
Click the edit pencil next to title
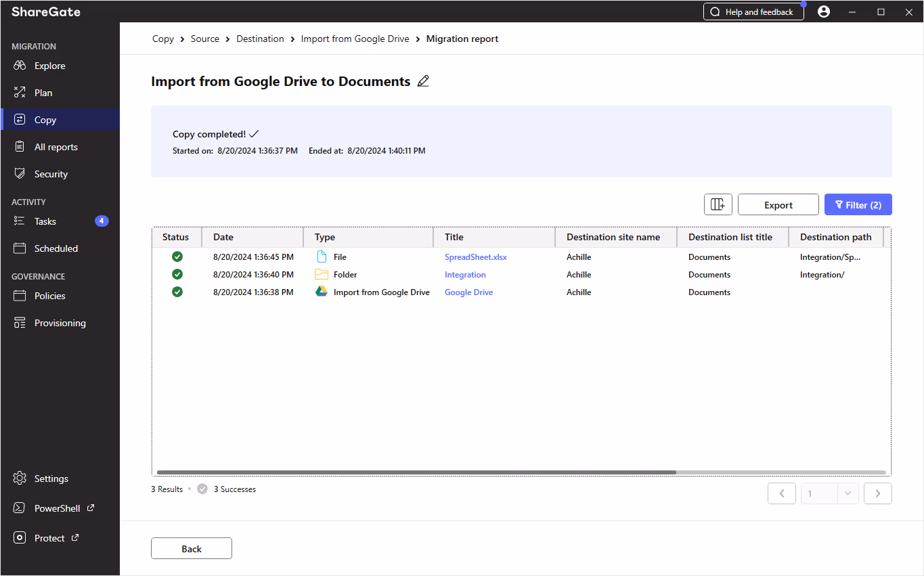point(423,81)
